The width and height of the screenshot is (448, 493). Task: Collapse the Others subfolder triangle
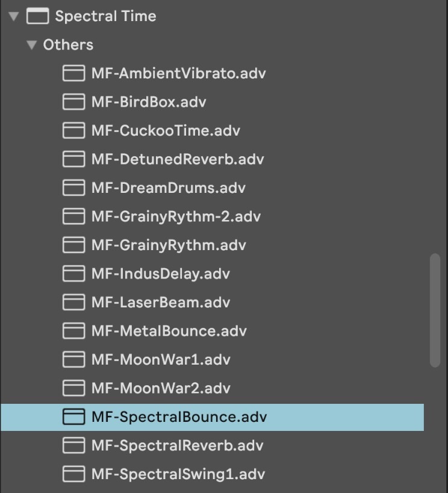coord(32,45)
